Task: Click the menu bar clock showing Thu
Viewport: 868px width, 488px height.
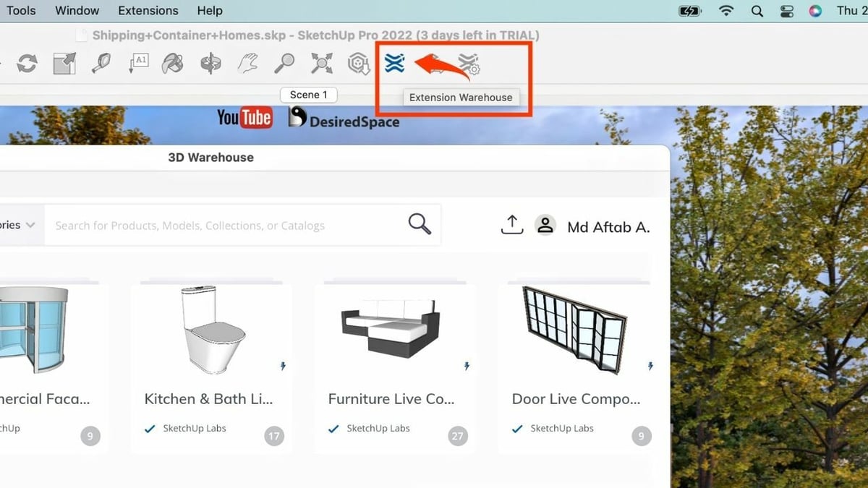Action: [x=852, y=11]
